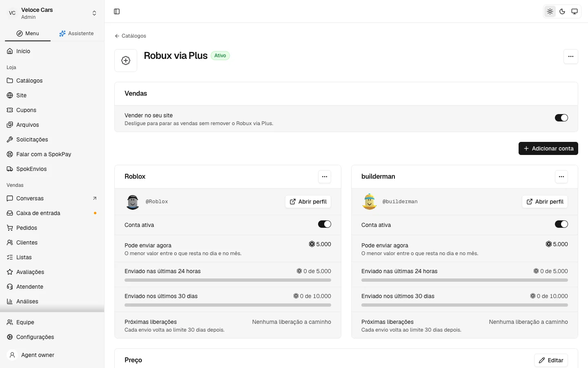Toggle Conta ativa for Roblox account
This screenshot has width=588, height=368.
[x=325, y=224]
